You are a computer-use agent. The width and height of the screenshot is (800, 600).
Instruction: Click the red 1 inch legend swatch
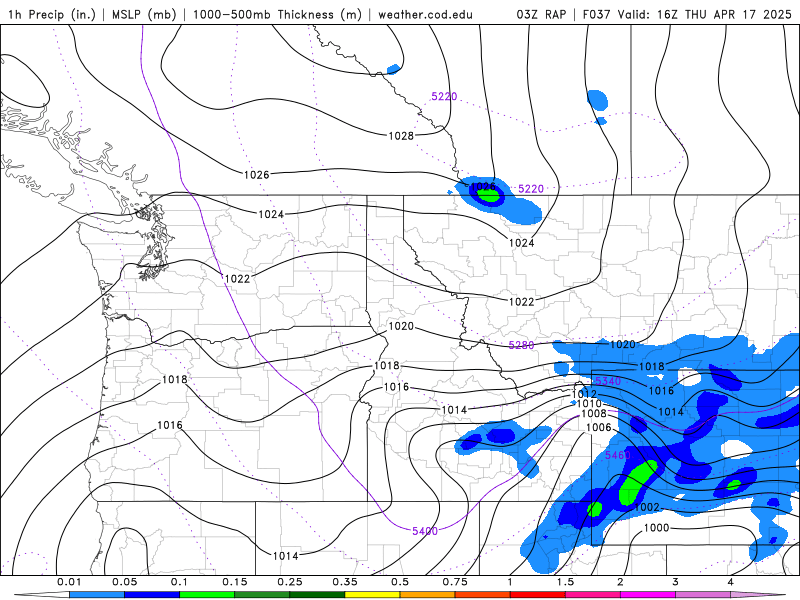[538, 595]
